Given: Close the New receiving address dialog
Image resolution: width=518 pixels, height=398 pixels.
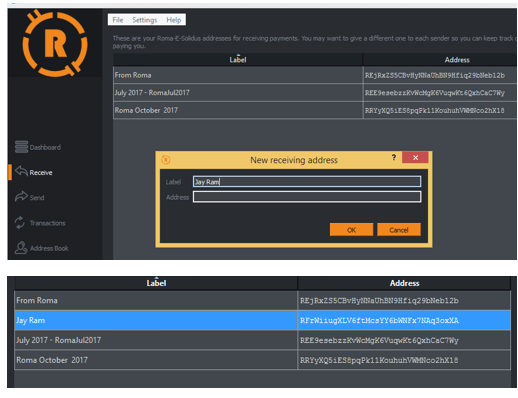Looking at the screenshot, I should 415,157.
